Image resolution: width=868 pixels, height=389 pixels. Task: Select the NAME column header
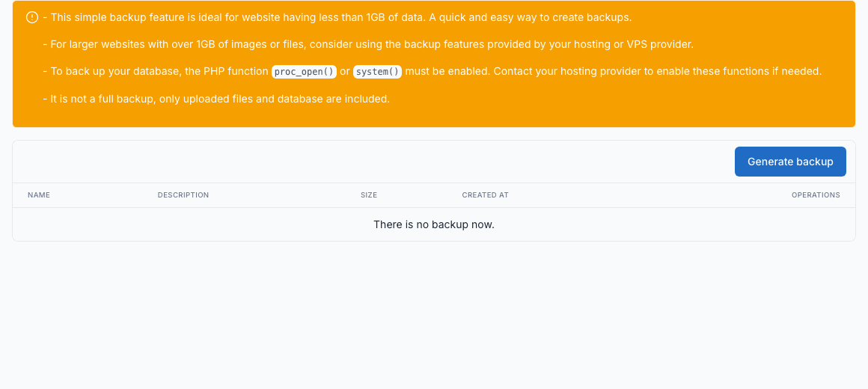pyautogui.click(x=39, y=195)
